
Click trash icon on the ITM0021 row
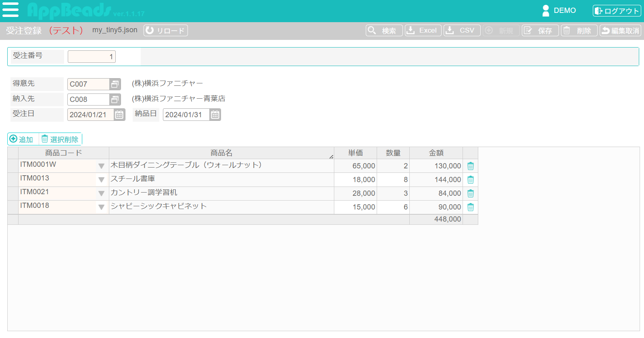(x=470, y=193)
